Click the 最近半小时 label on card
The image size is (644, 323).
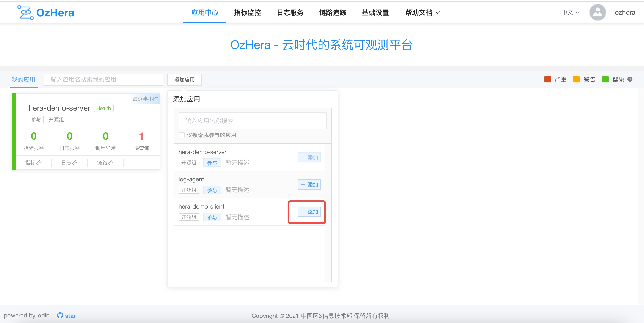coord(145,99)
